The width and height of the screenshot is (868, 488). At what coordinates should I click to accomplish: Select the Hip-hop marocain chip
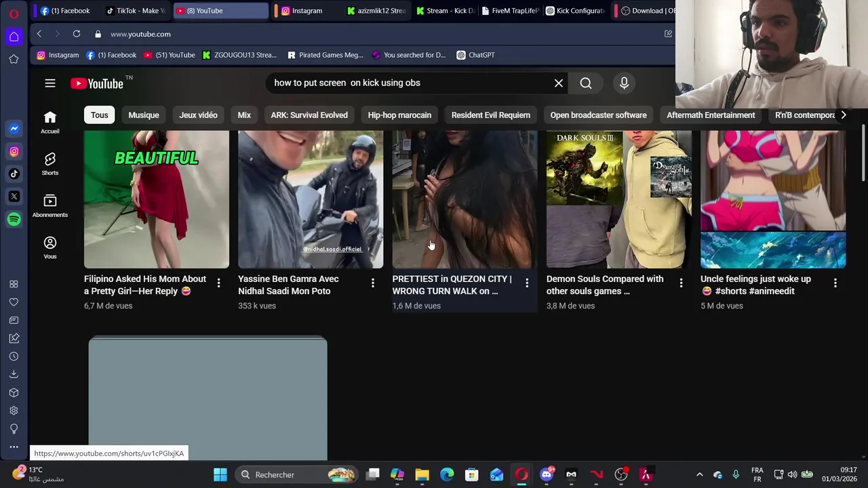tap(399, 115)
